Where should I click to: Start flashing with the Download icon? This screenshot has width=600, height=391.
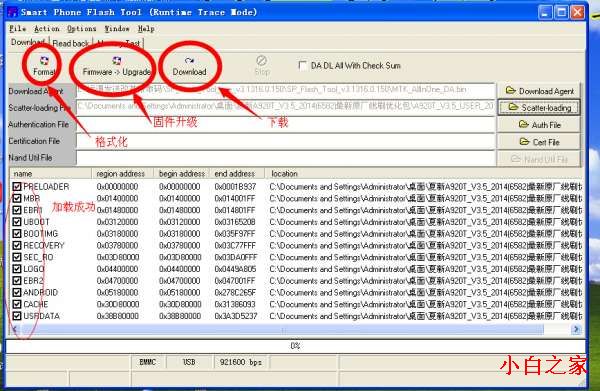(189, 66)
